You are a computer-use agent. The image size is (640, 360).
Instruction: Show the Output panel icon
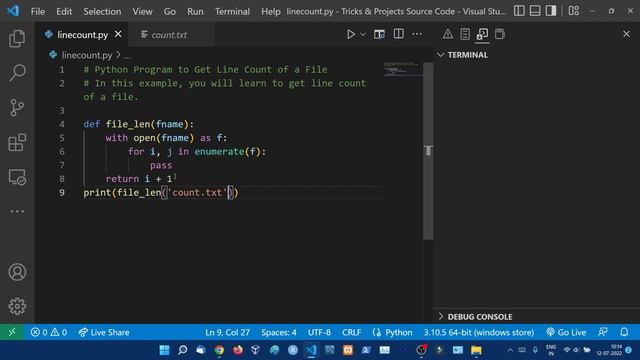pyautogui.click(x=465, y=34)
